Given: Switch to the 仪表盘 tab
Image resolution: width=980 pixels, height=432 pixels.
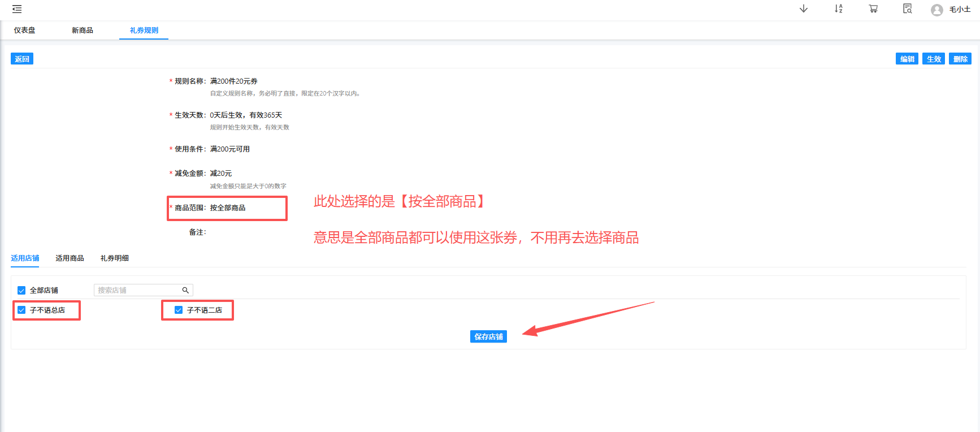Looking at the screenshot, I should pyautogui.click(x=24, y=31).
